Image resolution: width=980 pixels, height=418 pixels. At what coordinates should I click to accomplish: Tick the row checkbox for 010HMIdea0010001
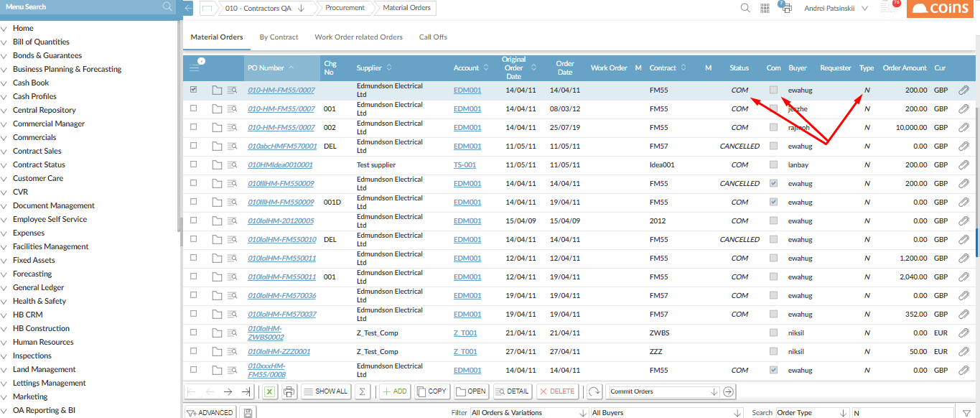pyautogui.click(x=193, y=164)
